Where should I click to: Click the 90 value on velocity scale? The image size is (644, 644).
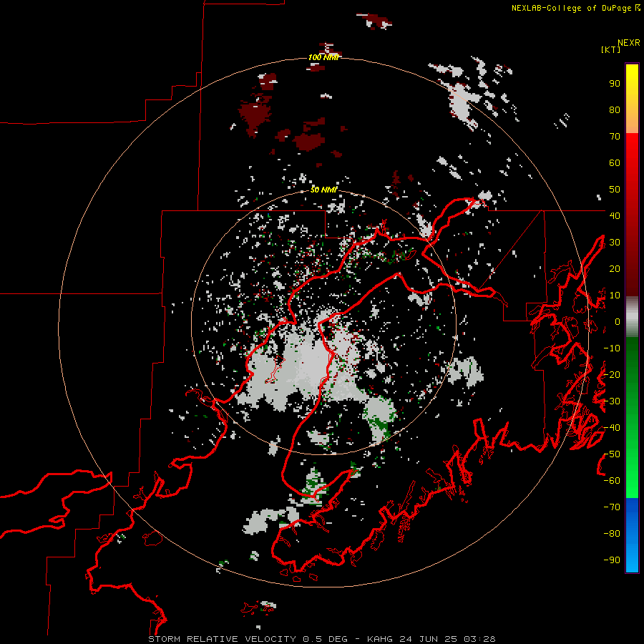[615, 84]
